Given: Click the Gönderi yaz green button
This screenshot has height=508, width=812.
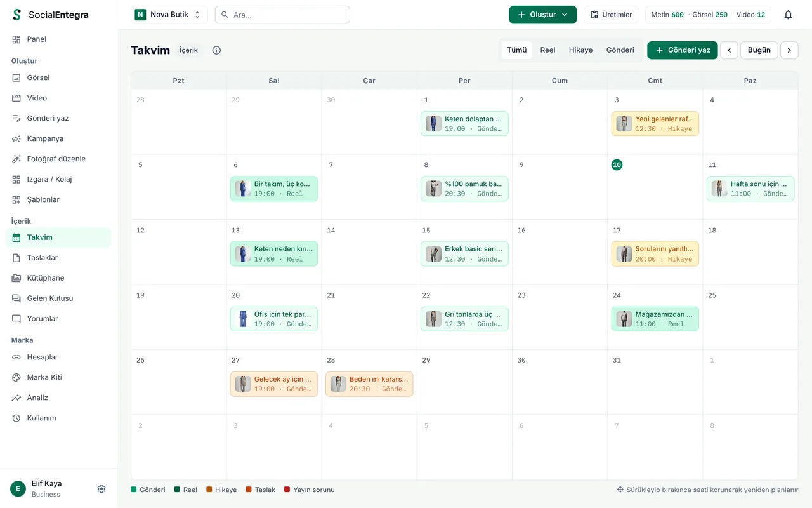Looking at the screenshot, I should 682,50.
